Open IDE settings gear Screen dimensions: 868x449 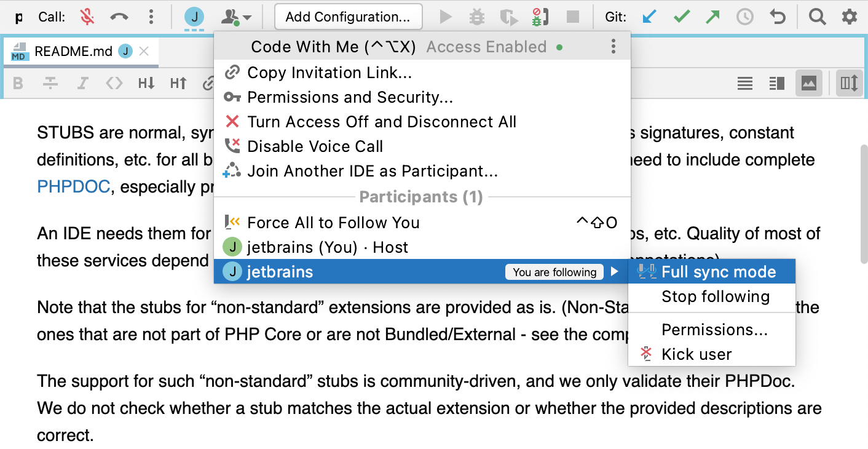pyautogui.click(x=849, y=17)
